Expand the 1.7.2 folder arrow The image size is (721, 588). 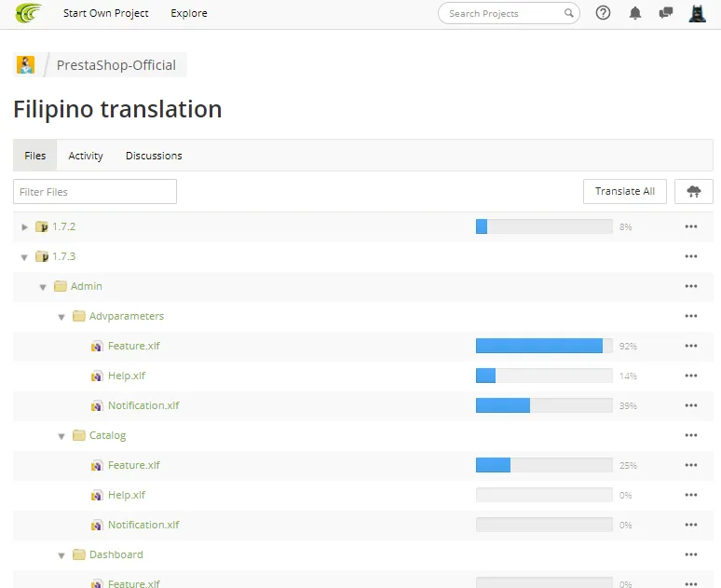coord(24,226)
